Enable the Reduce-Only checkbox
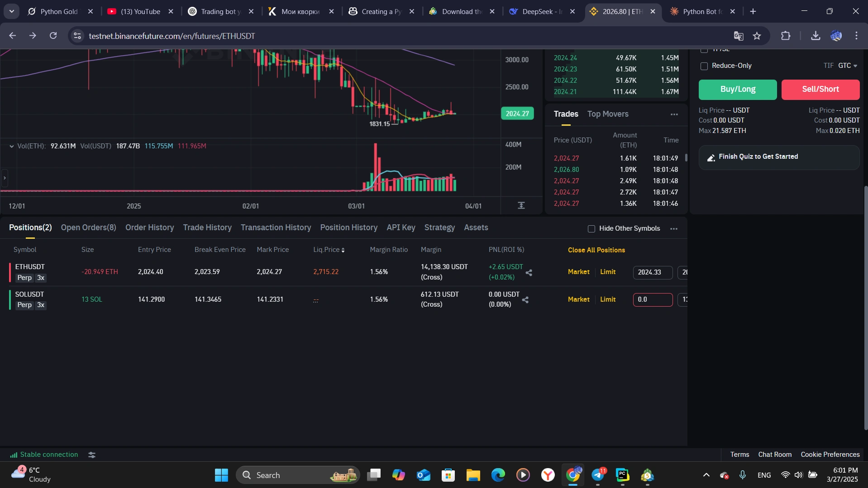Viewport: 868px width, 488px height. [x=704, y=66]
